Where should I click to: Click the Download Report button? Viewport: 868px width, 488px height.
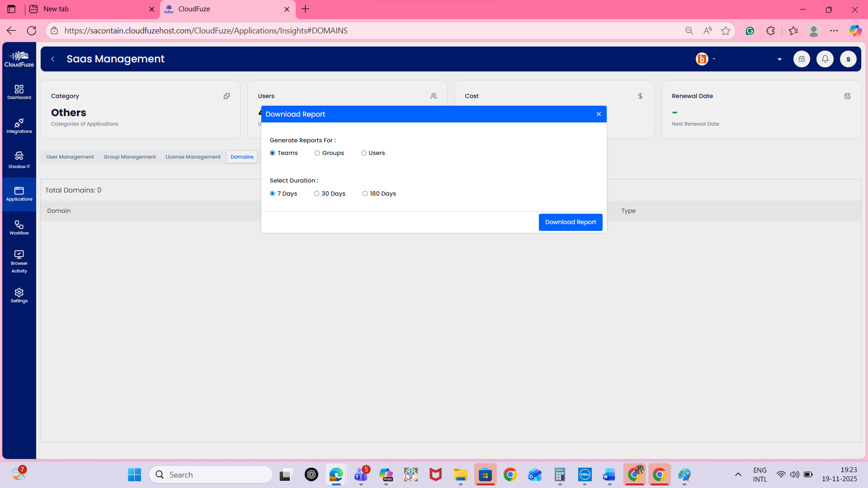coord(570,222)
